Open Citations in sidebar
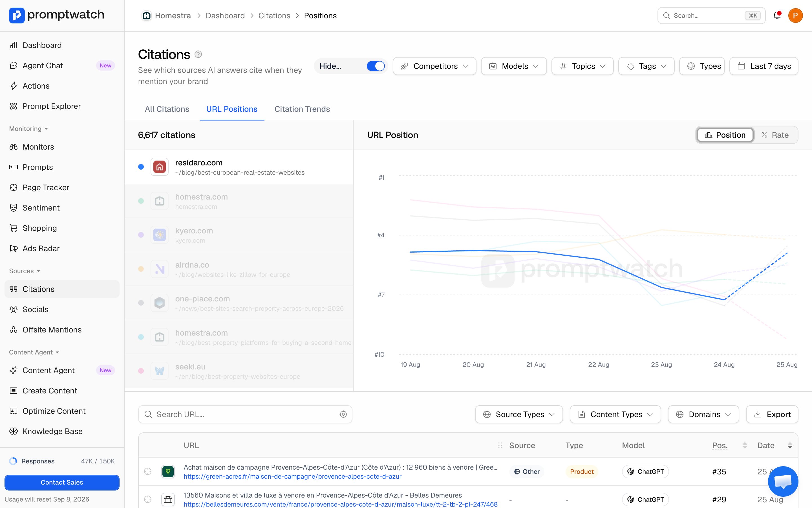The image size is (812, 508). point(62,289)
